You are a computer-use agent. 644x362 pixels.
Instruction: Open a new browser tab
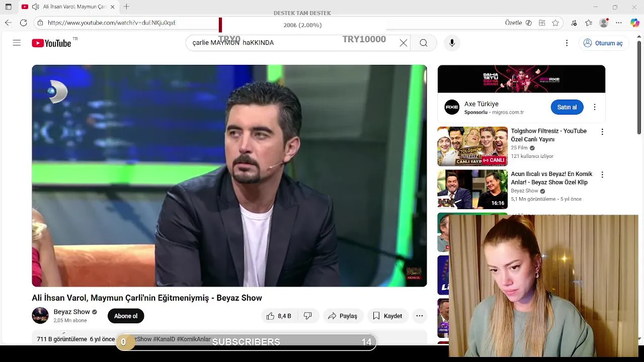tap(126, 7)
